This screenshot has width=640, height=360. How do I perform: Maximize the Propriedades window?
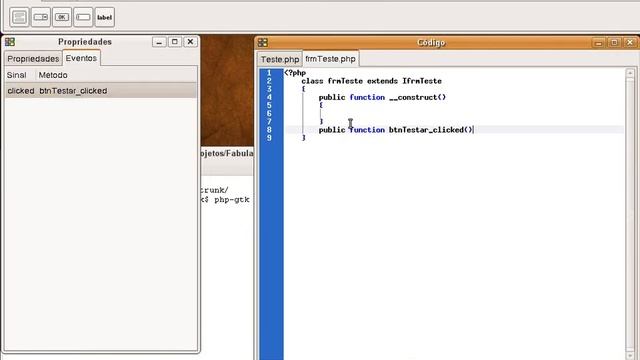pyautogui.click(x=175, y=42)
